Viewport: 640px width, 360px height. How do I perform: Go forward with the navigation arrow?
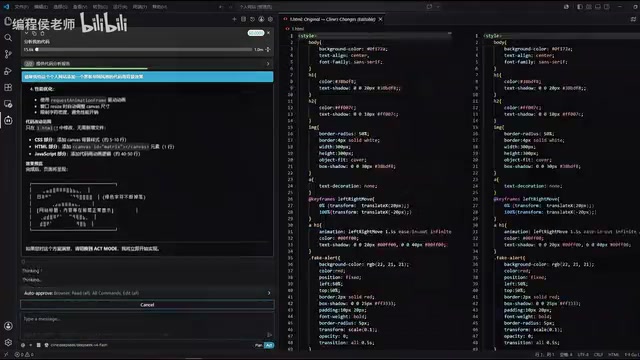tap(231, 7)
